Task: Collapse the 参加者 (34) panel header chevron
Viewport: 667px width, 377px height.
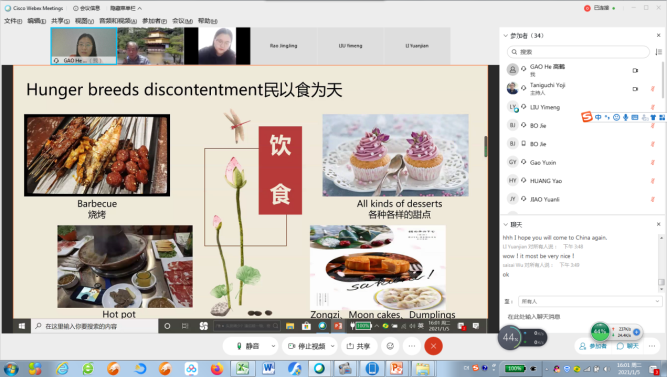Action: [x=505, y=36]
